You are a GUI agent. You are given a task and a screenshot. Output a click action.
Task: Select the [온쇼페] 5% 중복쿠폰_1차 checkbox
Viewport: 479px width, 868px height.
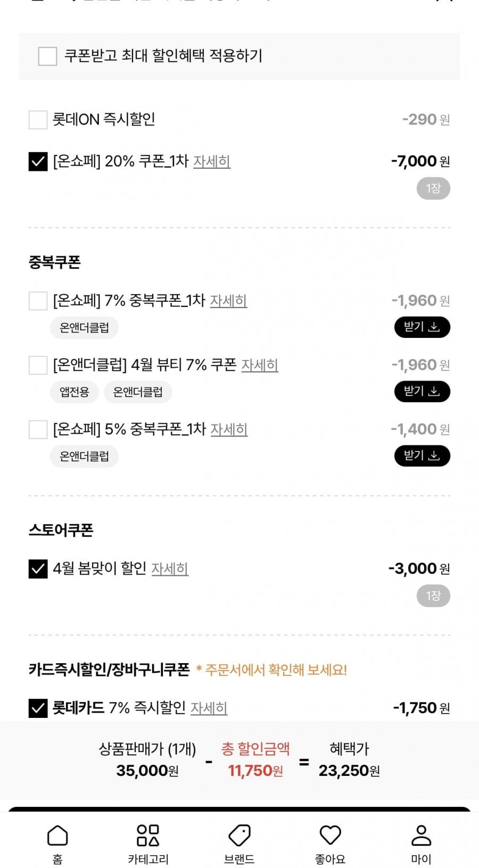point(38,429)
